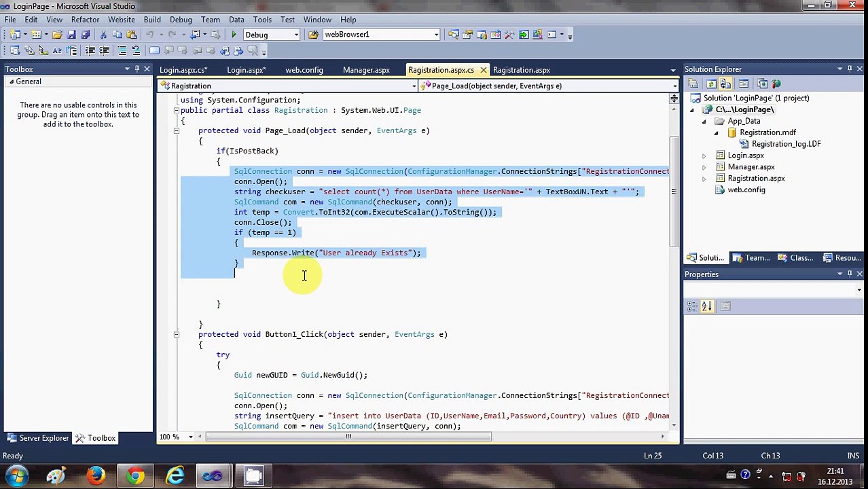Click the Cut scissors icon
Screen dimensions: 868x489
(103, 35)
